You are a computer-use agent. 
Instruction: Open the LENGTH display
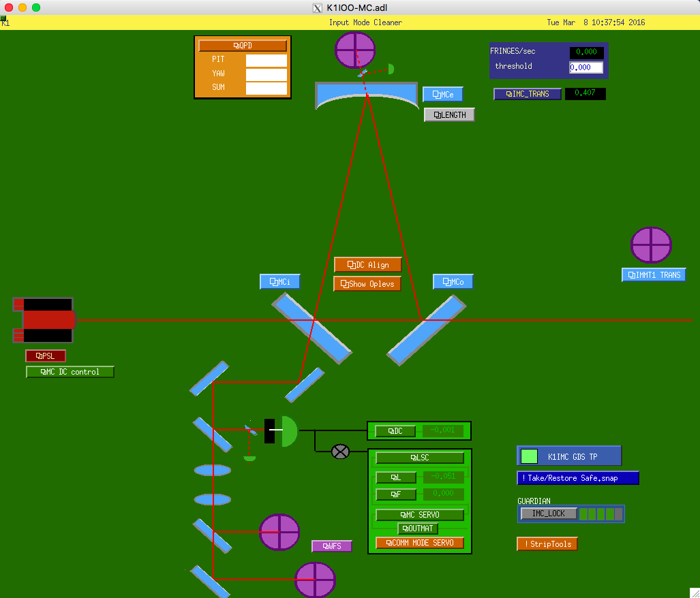coord(449,115)
